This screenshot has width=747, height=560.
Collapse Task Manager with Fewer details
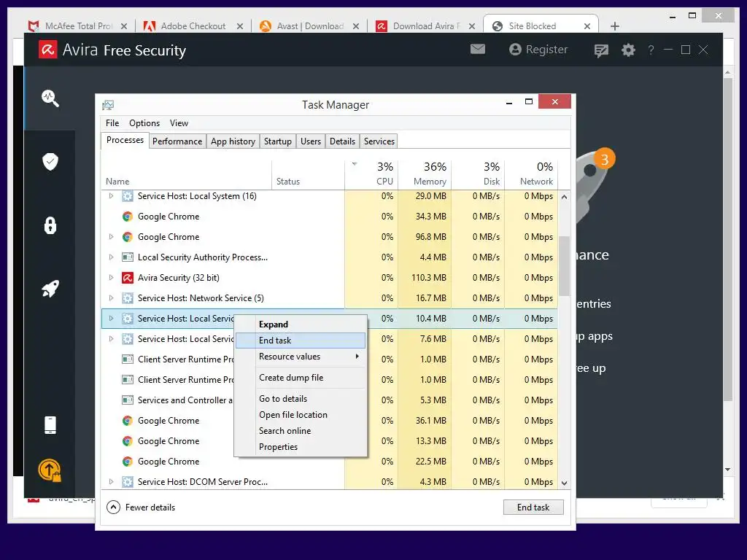[x=141, y=507]
